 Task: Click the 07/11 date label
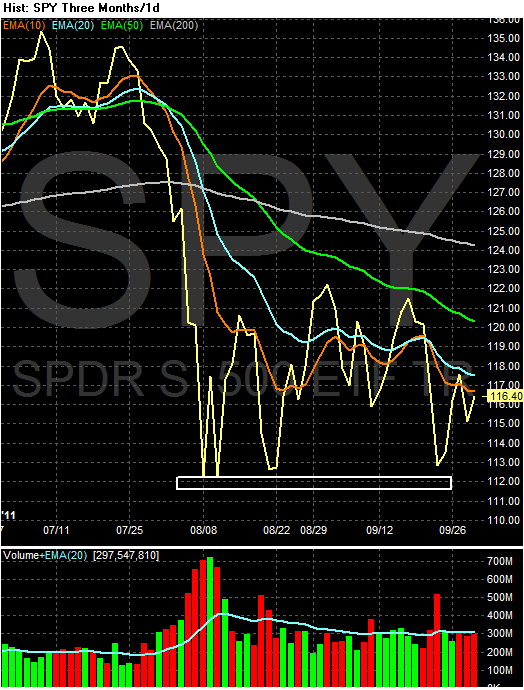pos(56,529)
